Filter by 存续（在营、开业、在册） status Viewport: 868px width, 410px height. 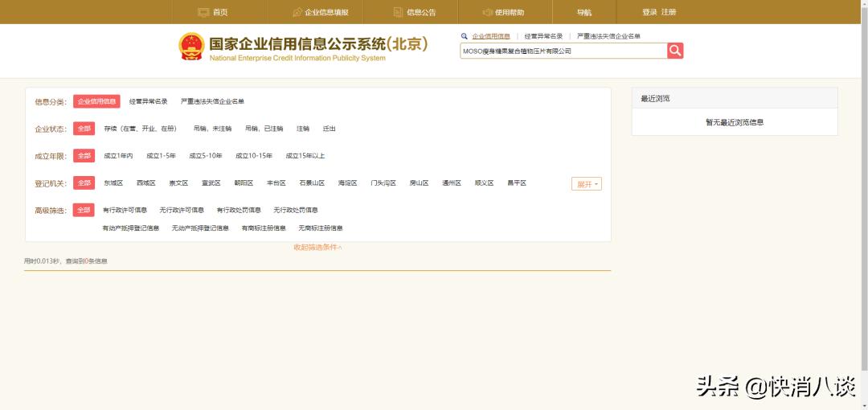[141, 129]
